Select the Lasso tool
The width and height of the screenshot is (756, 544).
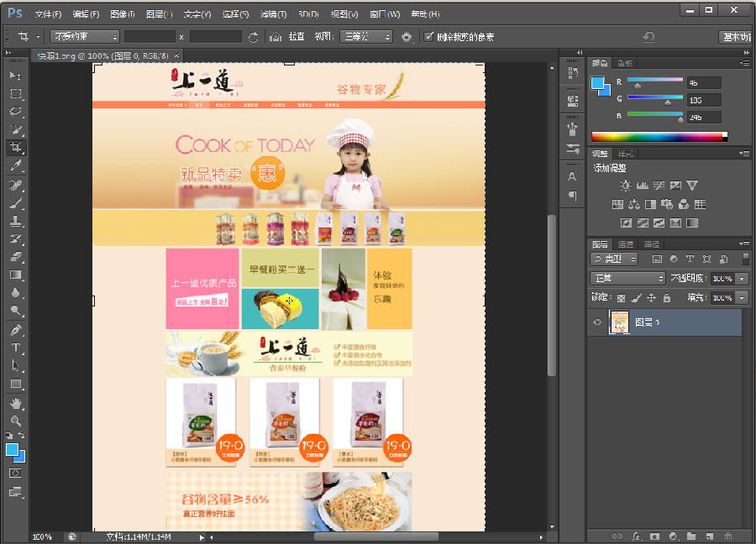[x=16, y=112]
